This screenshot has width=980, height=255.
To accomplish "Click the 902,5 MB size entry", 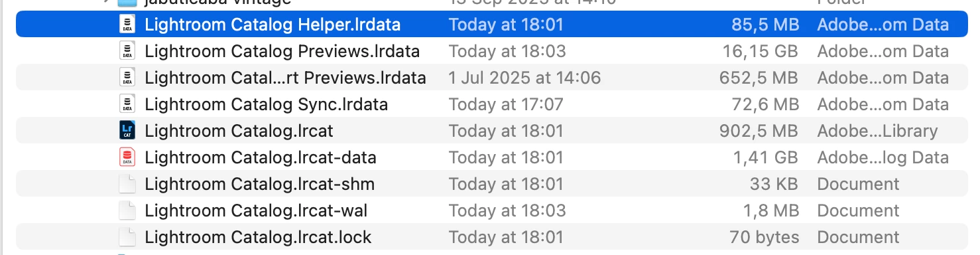I will tap(759, 131).
